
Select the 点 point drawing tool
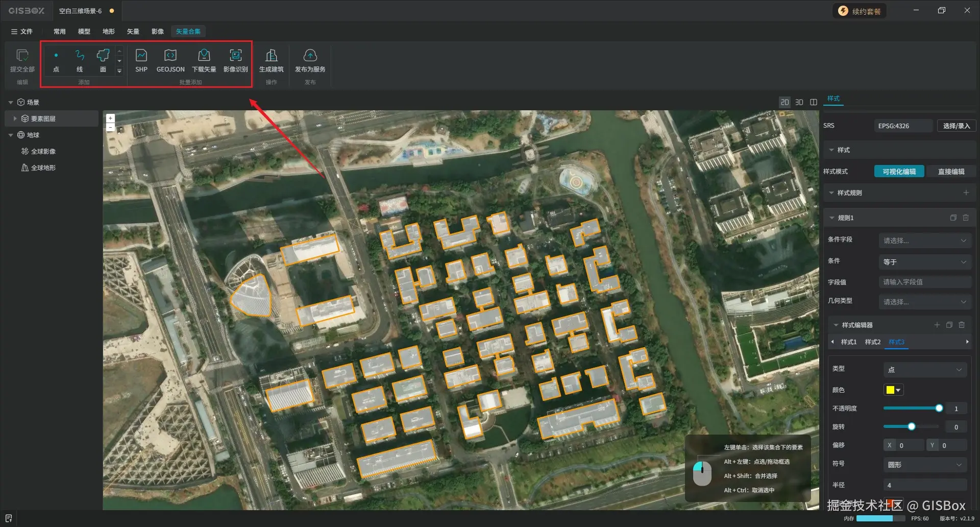click(x=56, y=60)
